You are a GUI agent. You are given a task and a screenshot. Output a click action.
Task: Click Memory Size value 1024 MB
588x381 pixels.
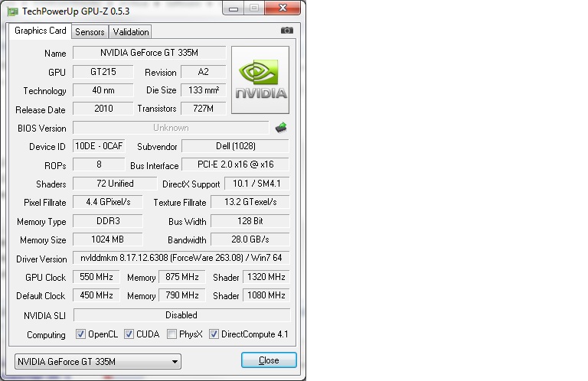tap(108, 239)
